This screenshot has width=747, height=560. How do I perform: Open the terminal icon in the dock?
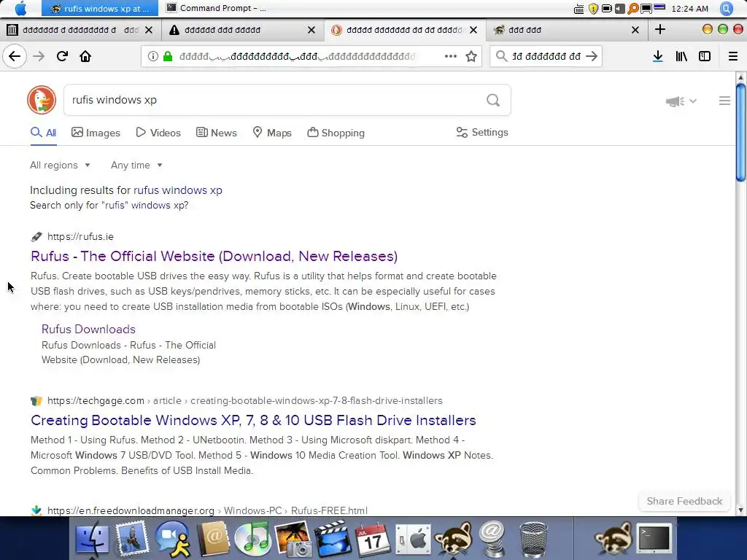[x=654, y=539]
